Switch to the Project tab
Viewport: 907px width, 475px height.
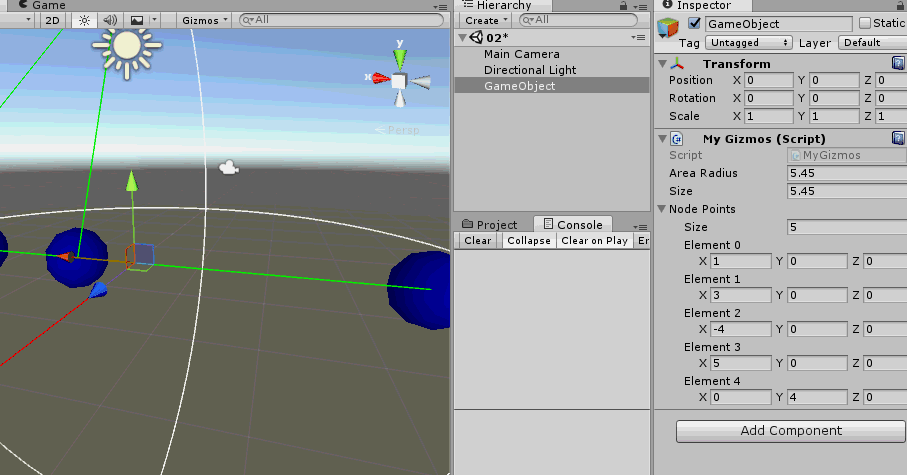coord(489,224)
